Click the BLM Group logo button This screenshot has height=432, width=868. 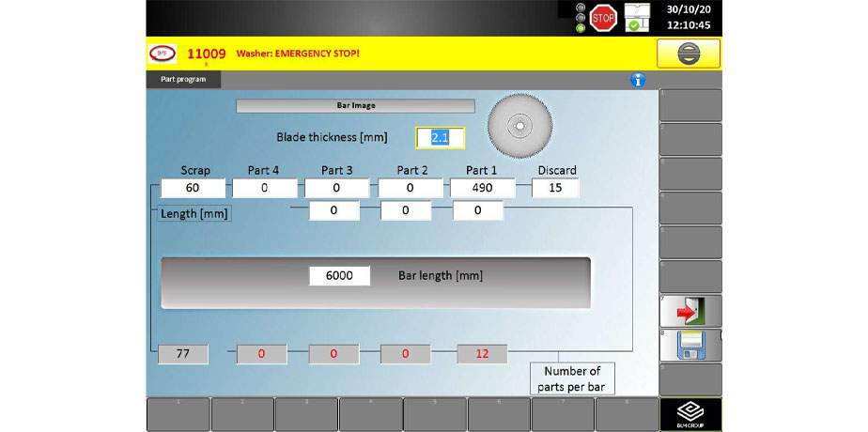click(x=690, y=414)
